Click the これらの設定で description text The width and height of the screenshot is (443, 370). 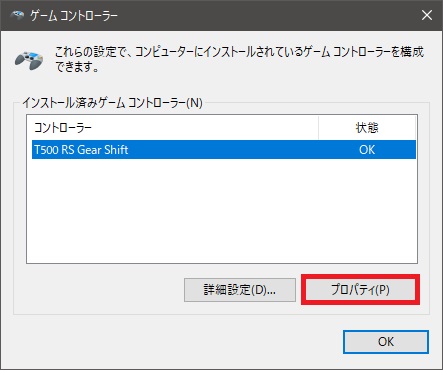pyautogui.click(x=239, y=52)
